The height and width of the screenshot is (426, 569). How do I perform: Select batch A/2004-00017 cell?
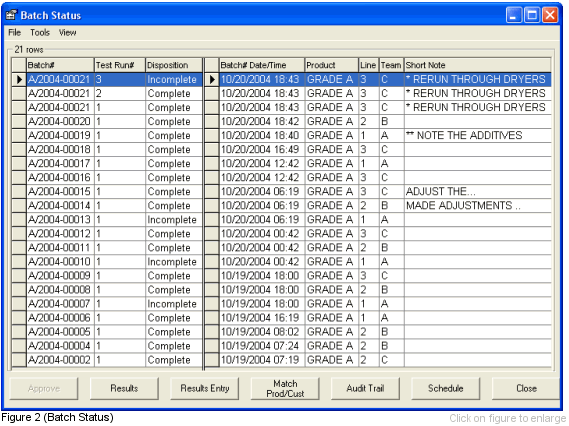coord(60,164)
